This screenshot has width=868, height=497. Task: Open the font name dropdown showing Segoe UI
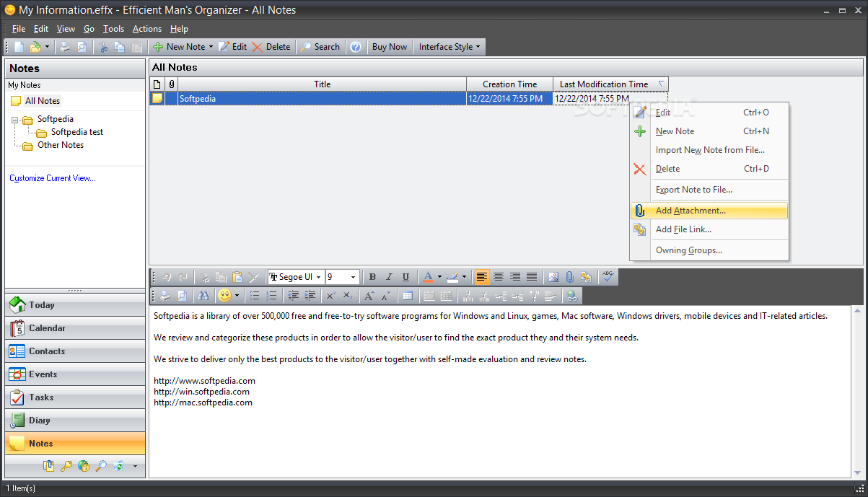click(318, 277)
